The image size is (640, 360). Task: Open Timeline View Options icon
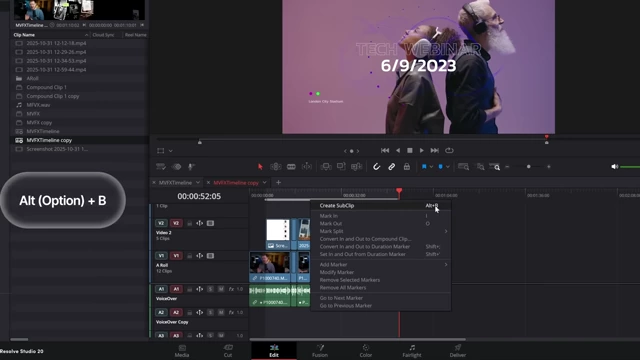pyautogui.click(x=161, y=167)
